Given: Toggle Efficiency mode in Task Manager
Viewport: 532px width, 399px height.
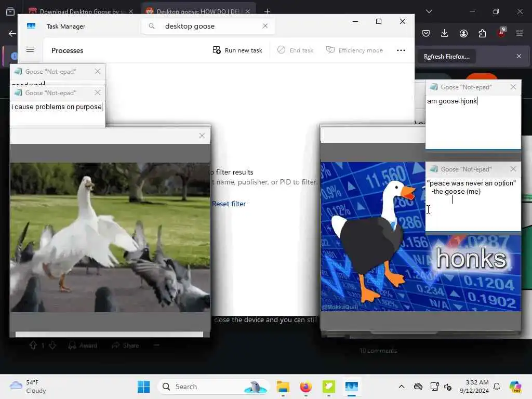Looking at the screenshot, I should [354, 50].
